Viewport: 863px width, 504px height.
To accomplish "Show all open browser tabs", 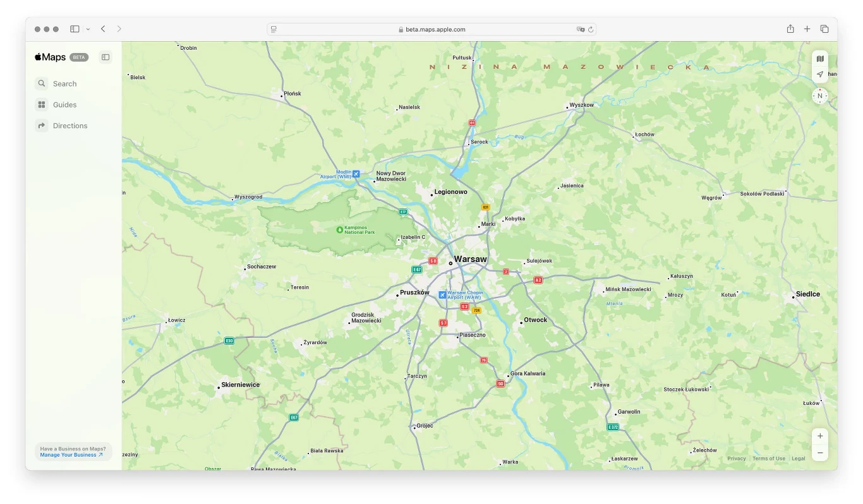I will point(824,28).
